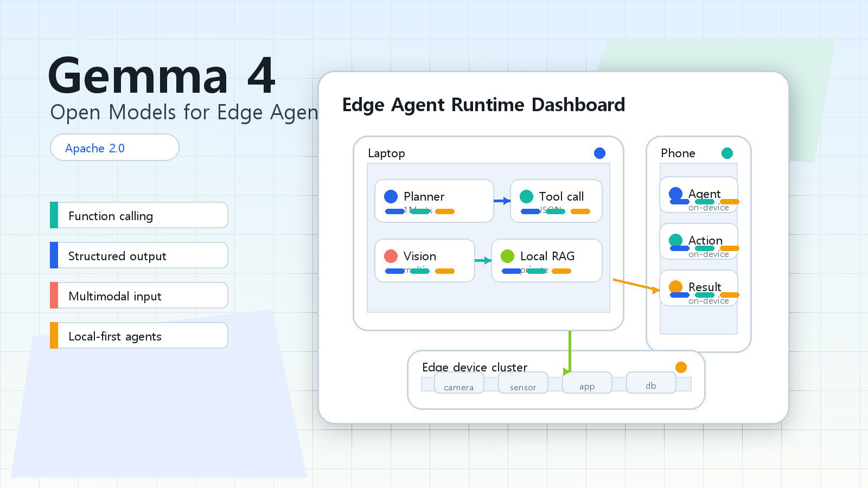Click the teal bar under Vision
868x488 pixels.
click(420, 271)
